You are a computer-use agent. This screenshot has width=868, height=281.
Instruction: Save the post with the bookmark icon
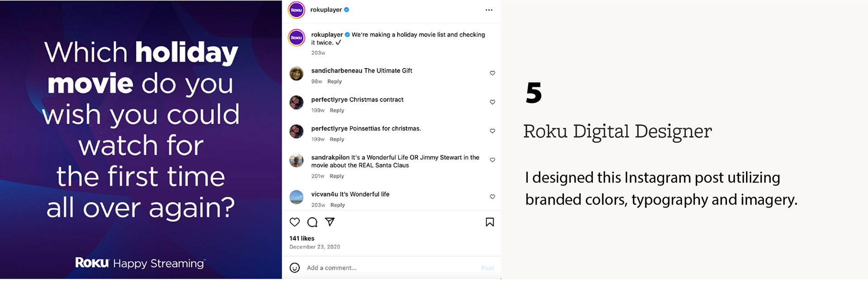pos(490,222)
